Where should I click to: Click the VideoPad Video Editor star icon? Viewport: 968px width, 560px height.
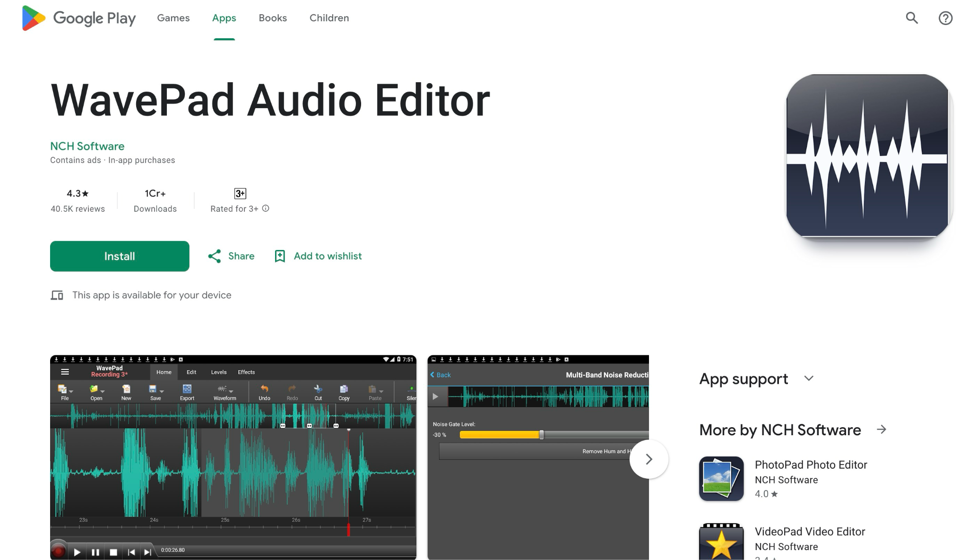(x=721, y=542)
